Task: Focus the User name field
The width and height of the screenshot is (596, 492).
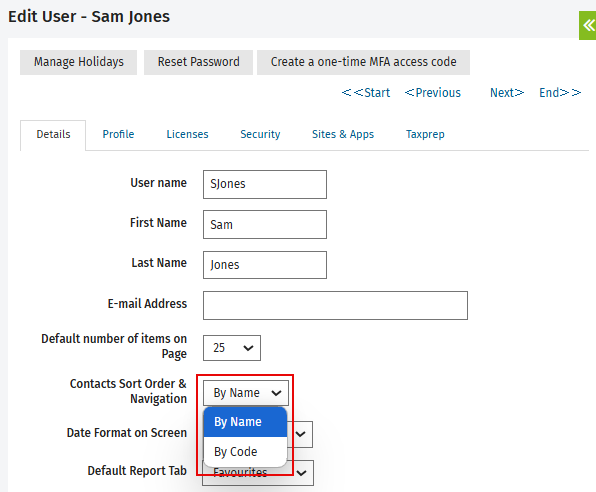Action: 265,184
